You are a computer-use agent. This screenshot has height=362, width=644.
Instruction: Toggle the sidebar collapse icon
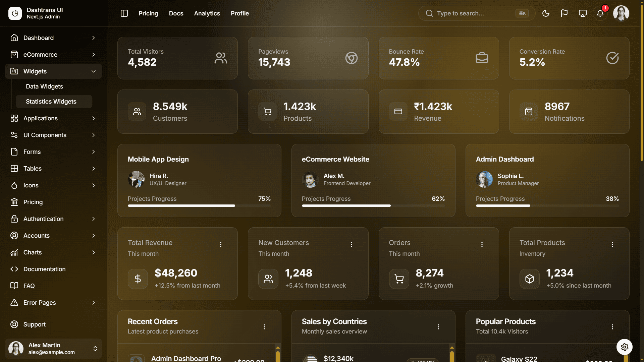[x=124, y=13]
